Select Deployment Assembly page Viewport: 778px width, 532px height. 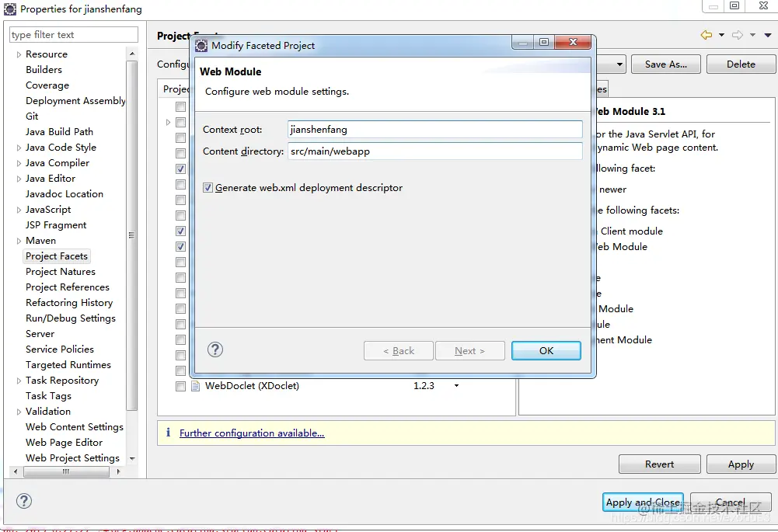click(75, 101)
